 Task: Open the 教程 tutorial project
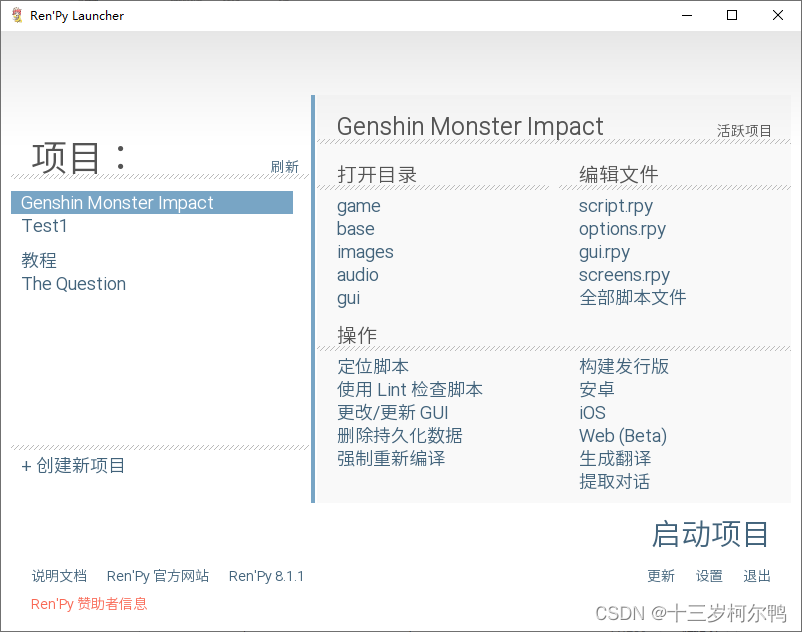click(x=39, y=260)
